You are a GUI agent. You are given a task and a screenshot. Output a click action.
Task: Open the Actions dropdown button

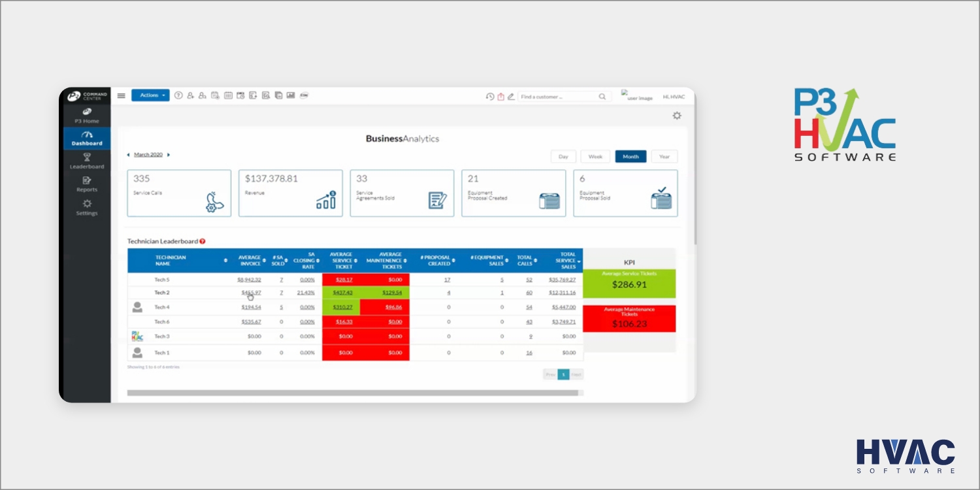[150, 95]
